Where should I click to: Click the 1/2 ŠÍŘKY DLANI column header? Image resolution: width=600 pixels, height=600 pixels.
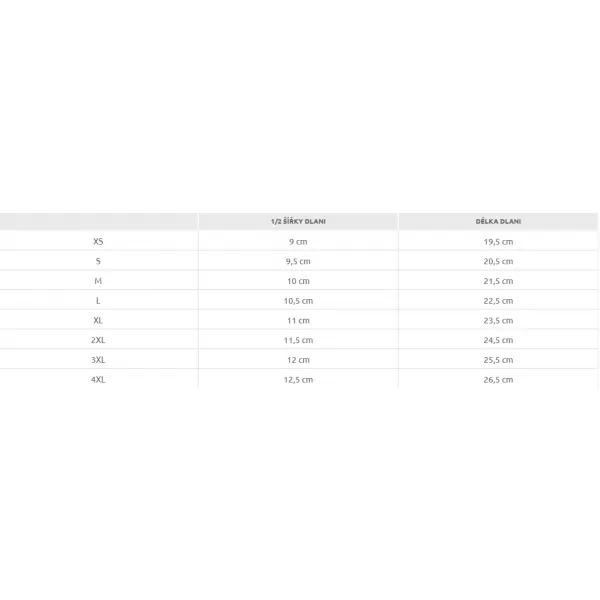298,221
